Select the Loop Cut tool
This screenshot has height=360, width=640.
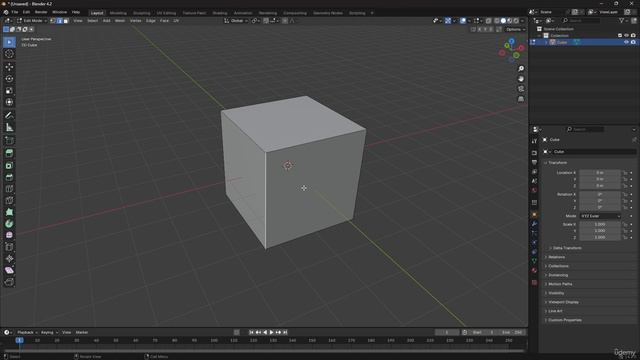[9, 189]
